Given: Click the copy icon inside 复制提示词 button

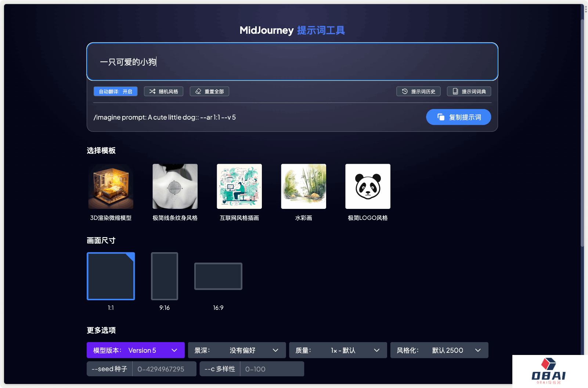Looking at the screenshot, I should point(441,117).
